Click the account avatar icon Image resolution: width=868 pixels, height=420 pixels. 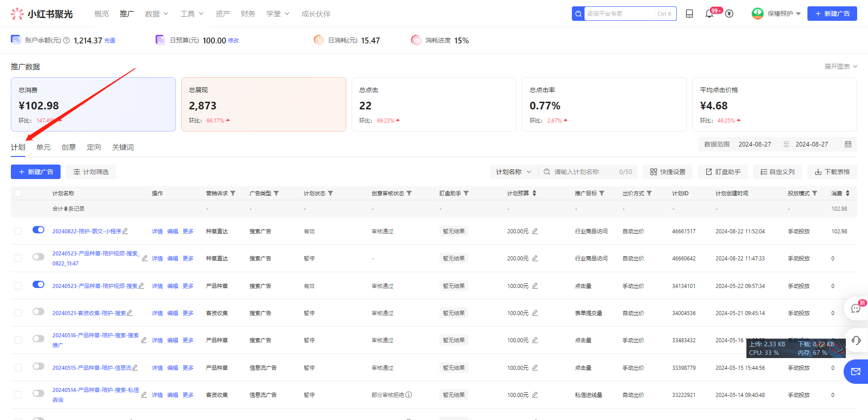(758, 14)
